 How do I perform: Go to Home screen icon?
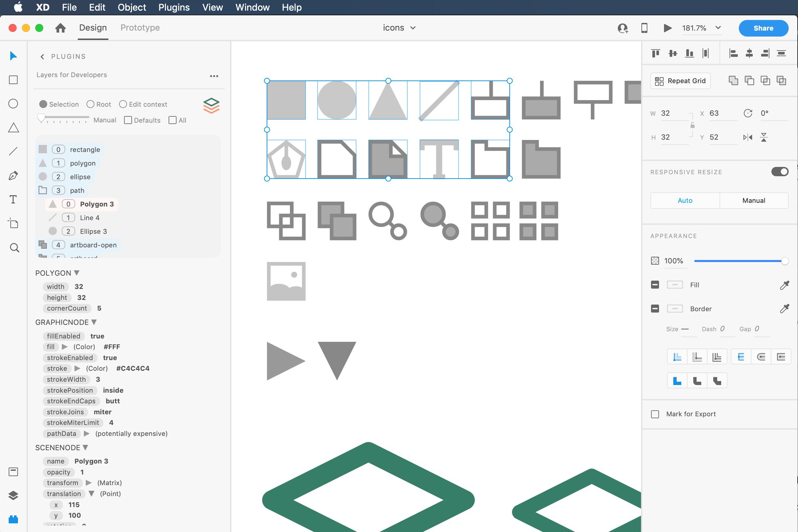click(x=61, y=28)
